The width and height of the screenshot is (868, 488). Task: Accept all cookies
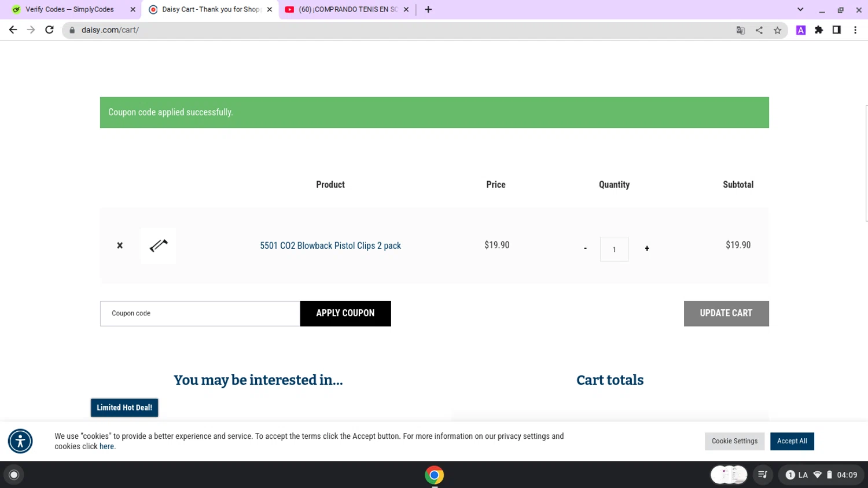point(792,441)
